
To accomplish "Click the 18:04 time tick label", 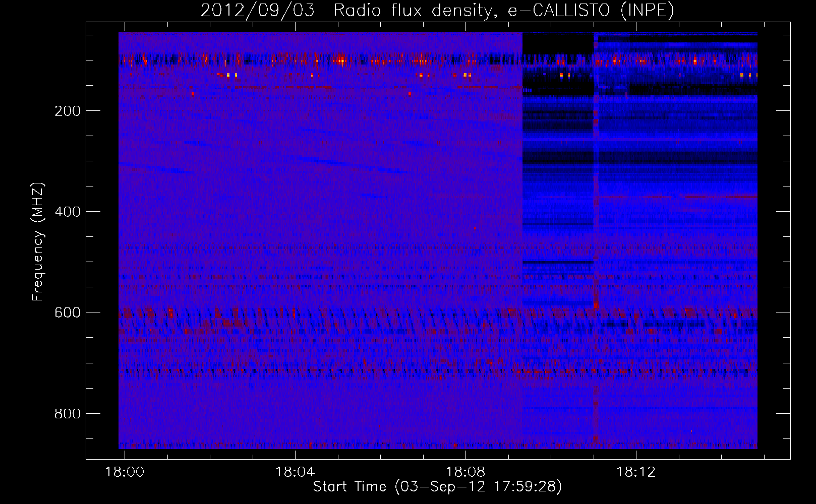I will [295, 472].
